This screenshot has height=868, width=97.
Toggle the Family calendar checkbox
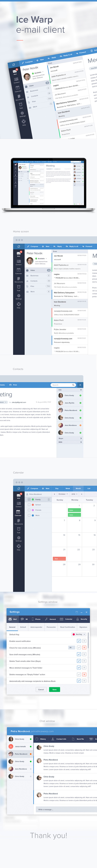[x=29, y=499]
